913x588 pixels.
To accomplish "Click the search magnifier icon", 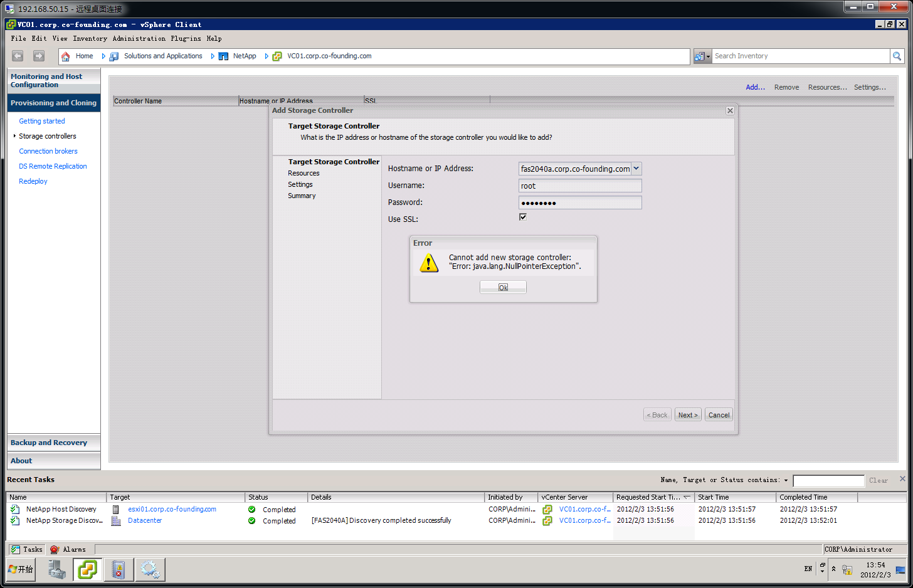I will [x=897, y=56].
